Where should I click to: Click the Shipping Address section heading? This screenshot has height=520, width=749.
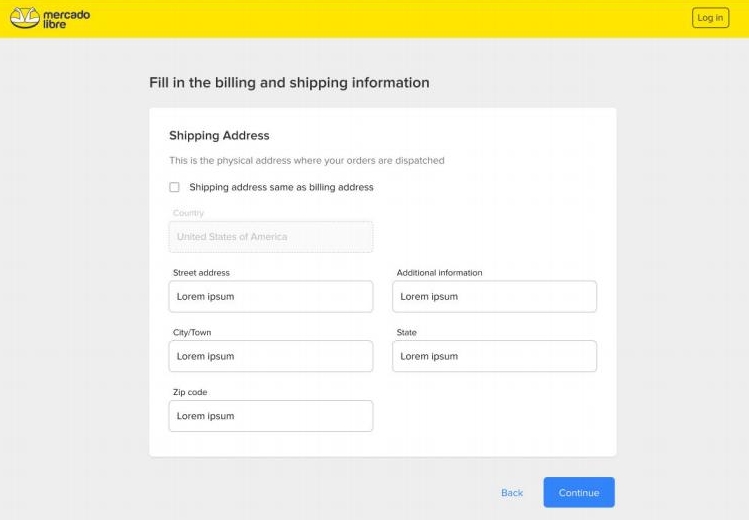(219, 136)
